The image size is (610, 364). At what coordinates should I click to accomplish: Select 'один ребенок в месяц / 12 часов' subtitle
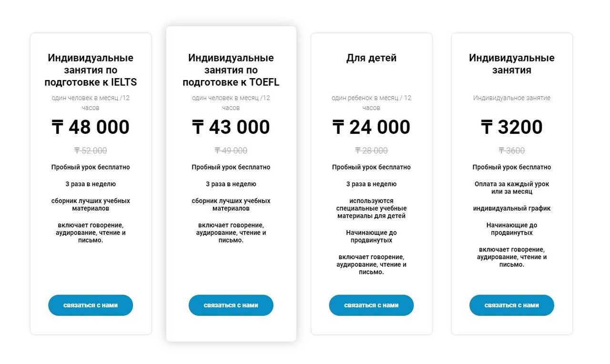point(371,103)
